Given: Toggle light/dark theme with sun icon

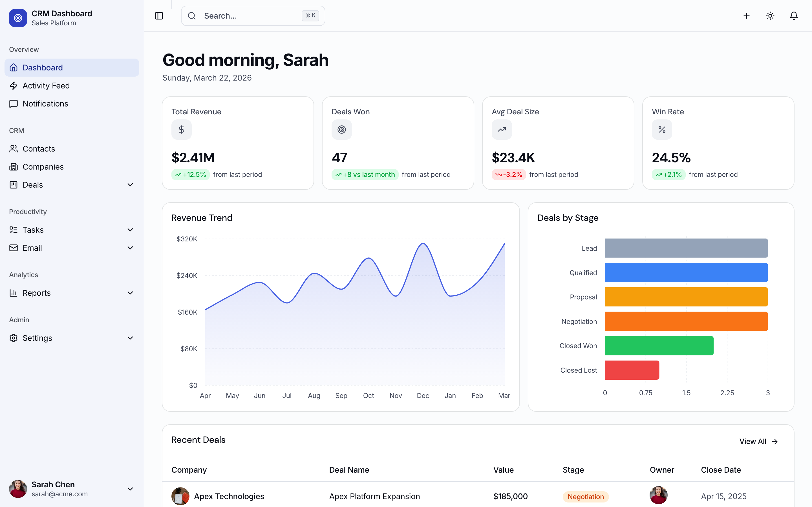Looking at the screenshot, I should [x=770, y=16].
